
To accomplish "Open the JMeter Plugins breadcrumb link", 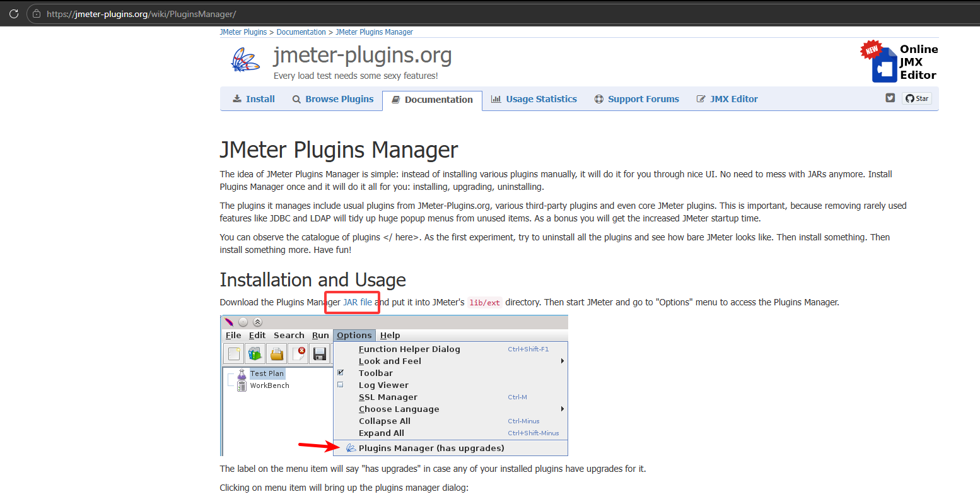I will click(243, 32).
